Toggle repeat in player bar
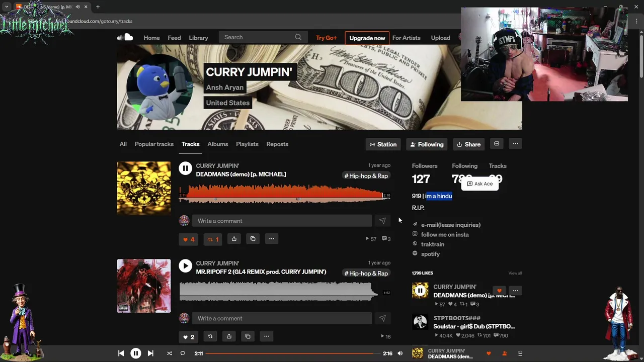 click(x=183, y=353)
